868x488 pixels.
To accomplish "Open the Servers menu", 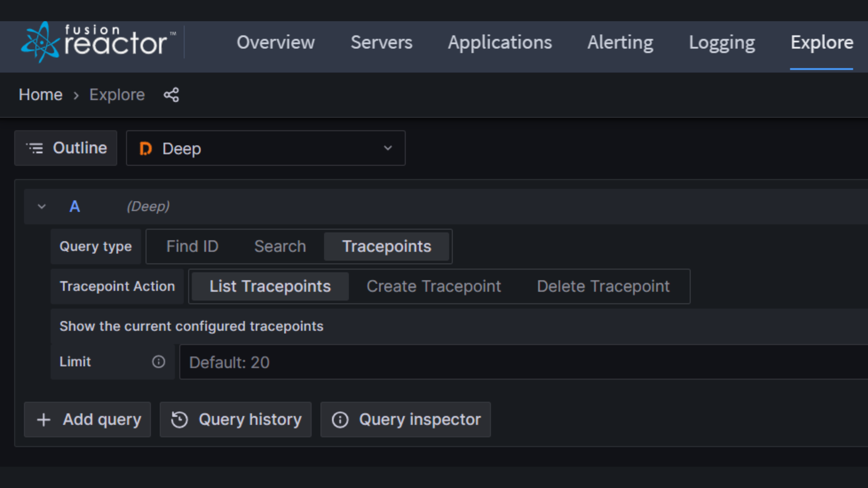I will click(x=381, y=42).
